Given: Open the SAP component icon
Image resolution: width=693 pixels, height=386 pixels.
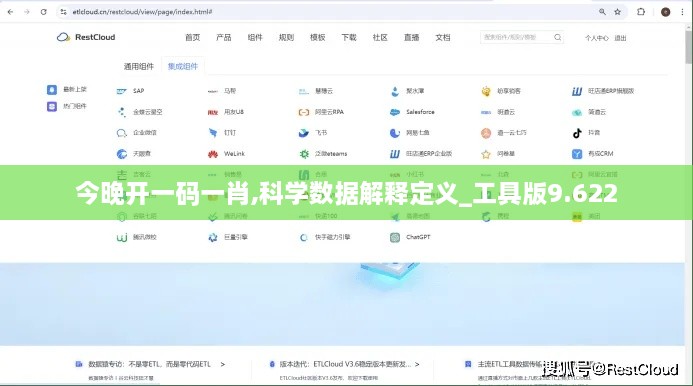Looking at the screenshot, I should click(122, 91).
